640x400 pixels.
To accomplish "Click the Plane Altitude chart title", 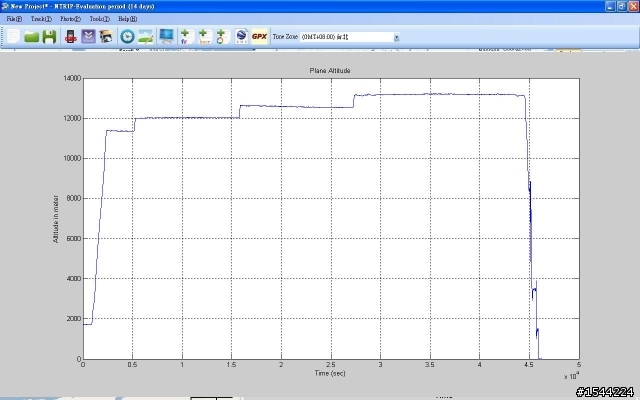I will click(x=330, y=71).
